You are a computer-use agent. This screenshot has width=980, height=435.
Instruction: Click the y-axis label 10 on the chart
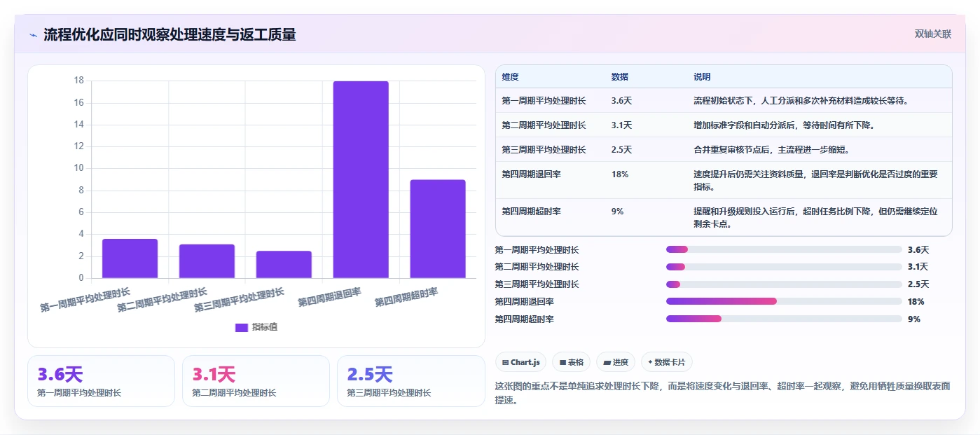(x=79, y=168)
